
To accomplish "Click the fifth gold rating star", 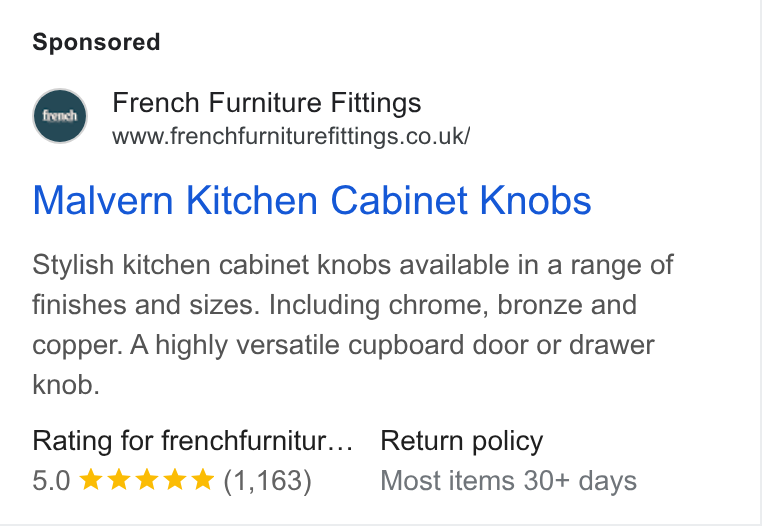I will click(x=203, y=480).
